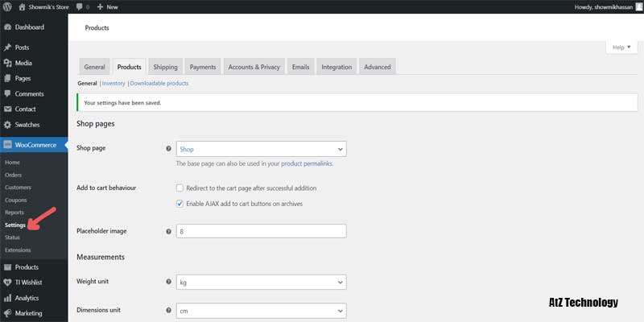Click the Placeholder image input field
The height and width of the screenshot is (322, 644).
pos(261,231)
